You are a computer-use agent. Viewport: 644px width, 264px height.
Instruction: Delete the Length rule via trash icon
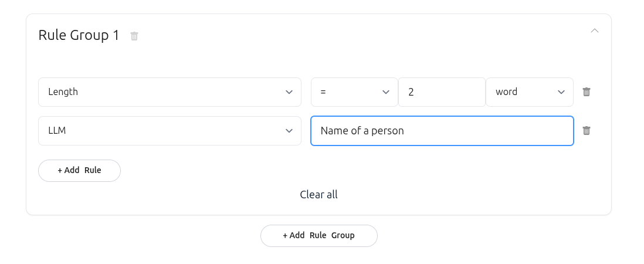(586, 92)
